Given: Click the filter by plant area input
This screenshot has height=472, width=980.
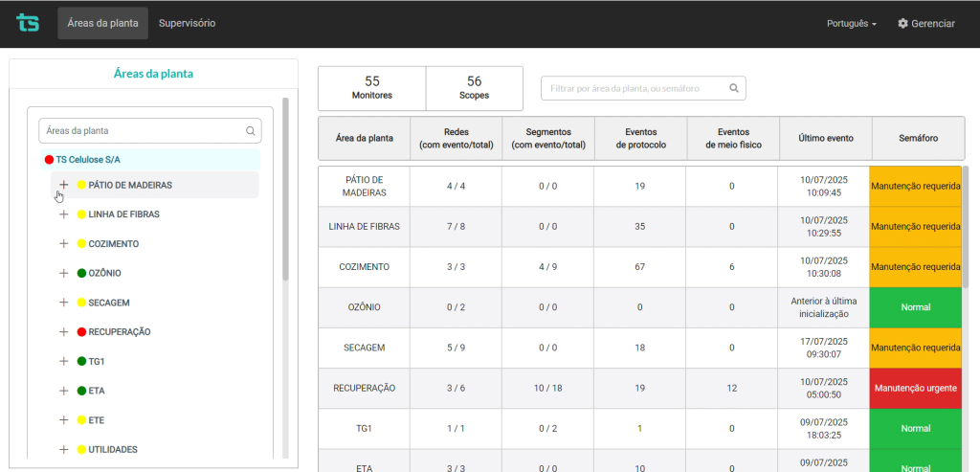Looking at the screenshot, I should 632,88.
